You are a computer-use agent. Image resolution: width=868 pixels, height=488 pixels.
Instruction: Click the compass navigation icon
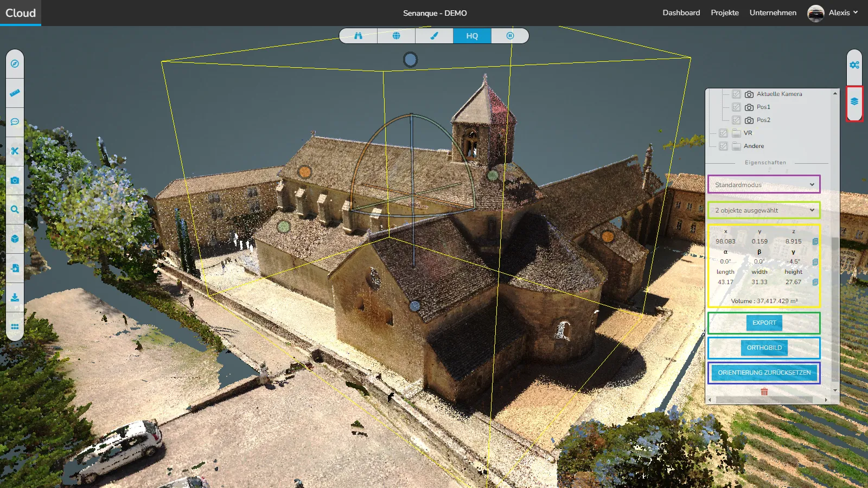[15, 63]
